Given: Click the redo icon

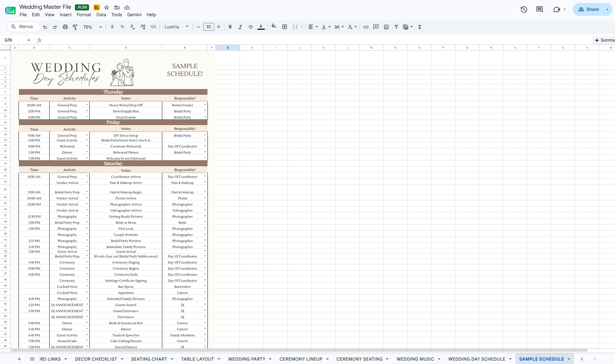Looking at the screenshot, I should click(55, 27).
